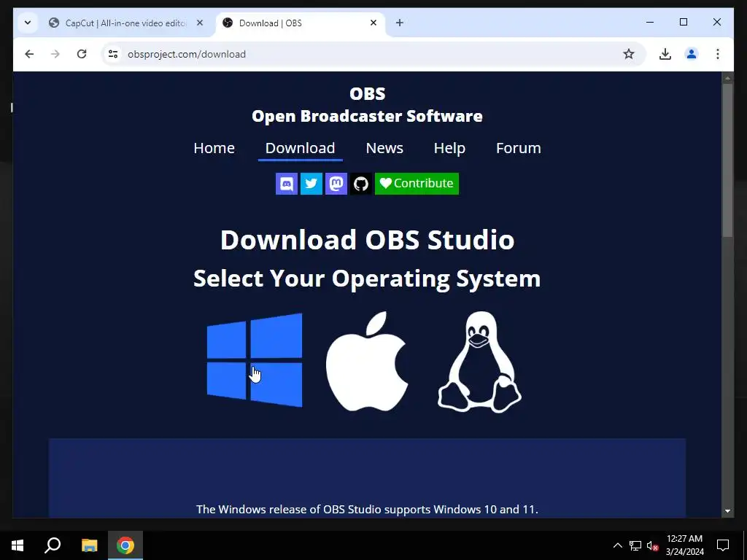Open the OBS Twitter icon
Viewport: 747px width, 560px height.
click(311, 183)
